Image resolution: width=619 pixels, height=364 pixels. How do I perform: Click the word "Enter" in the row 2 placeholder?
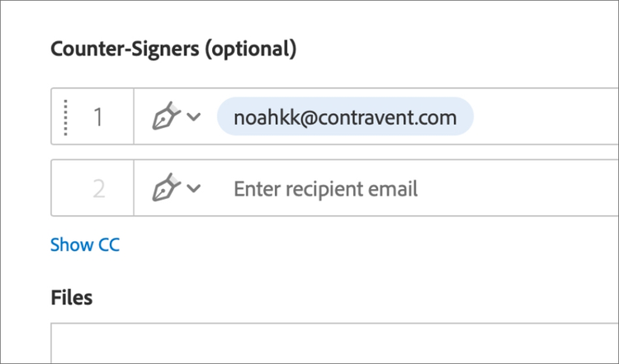coord(257,189)
